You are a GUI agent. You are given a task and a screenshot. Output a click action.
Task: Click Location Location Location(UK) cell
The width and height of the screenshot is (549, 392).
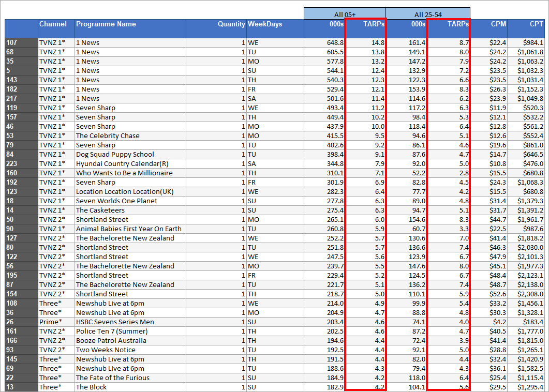[130, 191]
